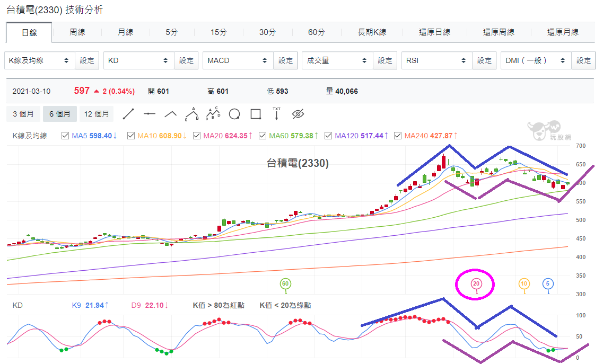This screenshot has height=364, width=603.
Task: Click 設定 next to MACD dropdown
Action: coord(285,60)
